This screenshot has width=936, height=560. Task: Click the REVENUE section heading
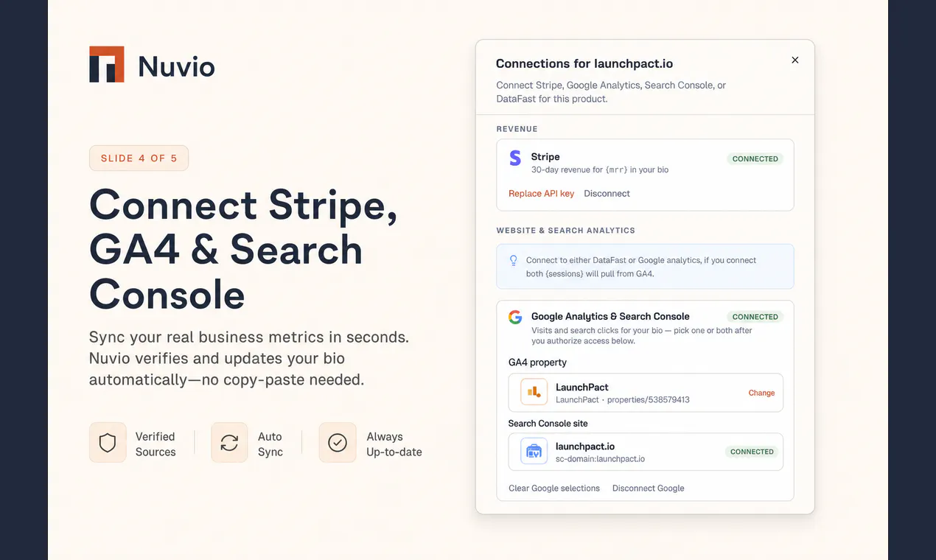517,129
